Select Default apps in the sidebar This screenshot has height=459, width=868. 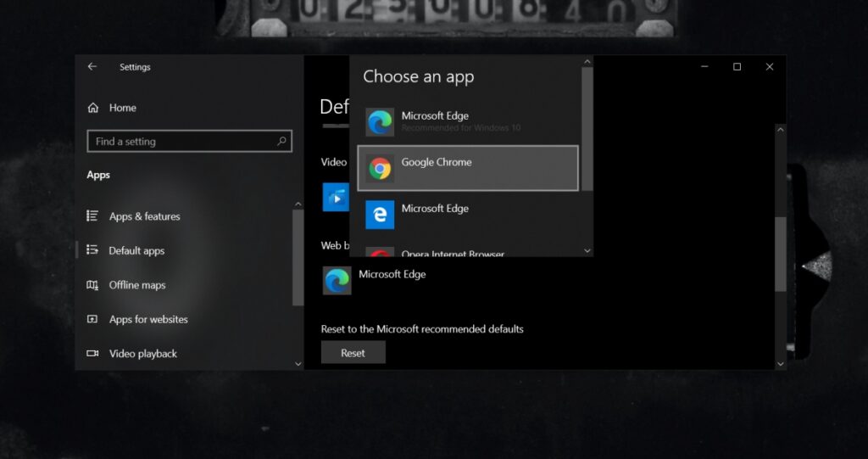coord(136,251)
